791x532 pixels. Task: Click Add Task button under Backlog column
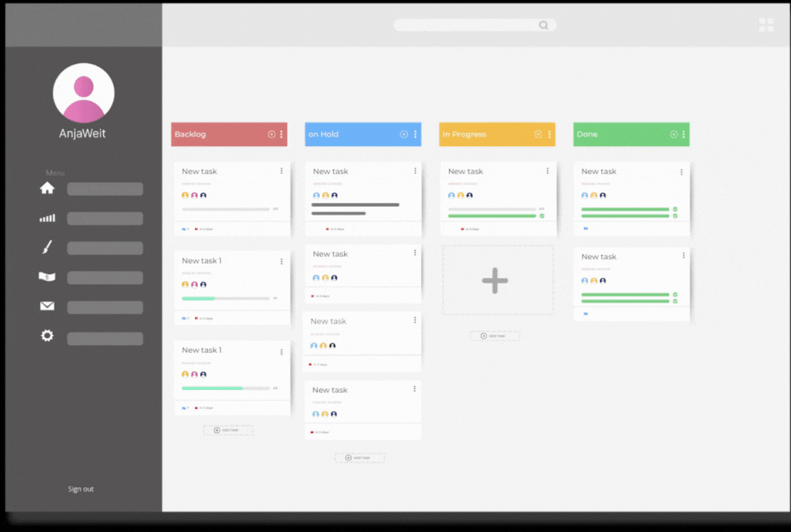pos(228,430)
